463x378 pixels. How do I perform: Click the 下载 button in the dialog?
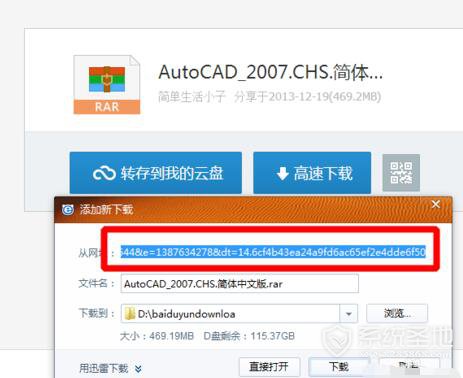pyautogui.click(x=339, y=367)
